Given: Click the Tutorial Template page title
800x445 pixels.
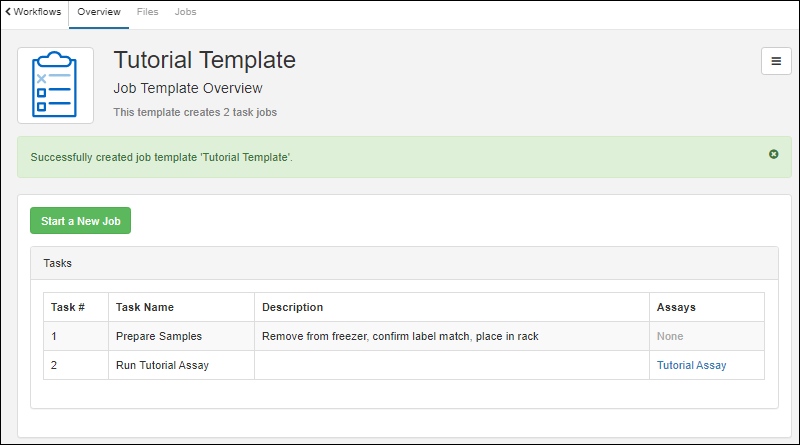Looking at the screenshot, I should coord(204,60).
